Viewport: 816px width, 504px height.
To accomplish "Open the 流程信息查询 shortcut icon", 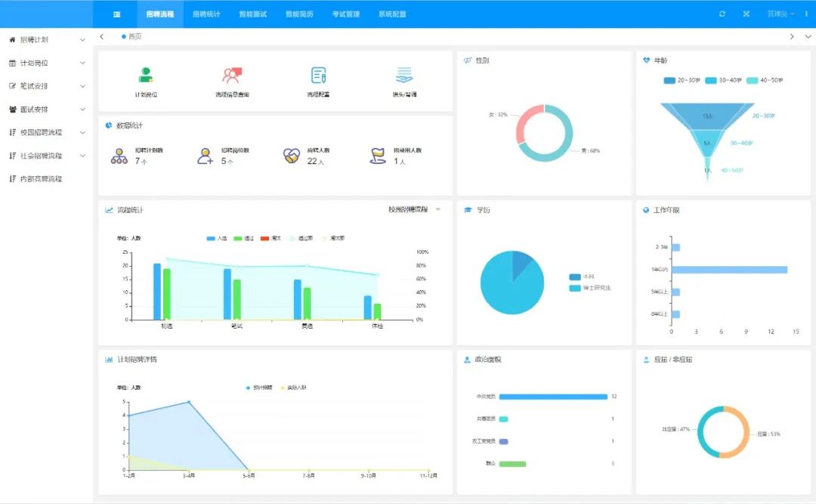I will 231,75.
